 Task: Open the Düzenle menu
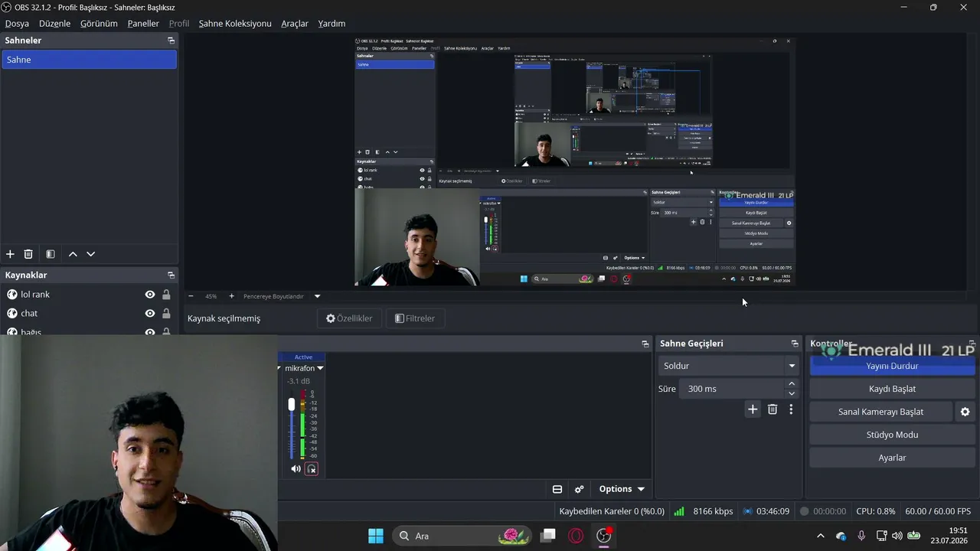pos(54,24)
